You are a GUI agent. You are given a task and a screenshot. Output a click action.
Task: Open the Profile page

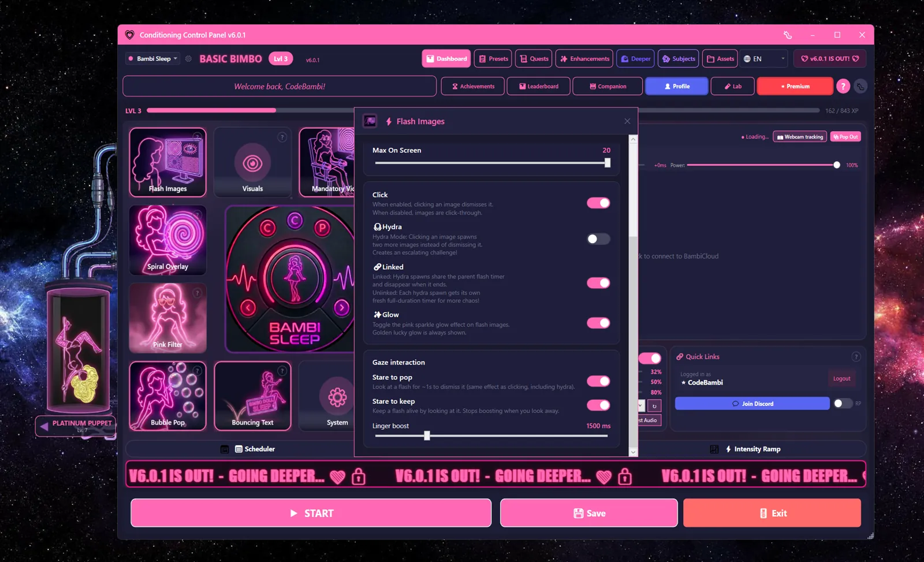pos(677,86)
